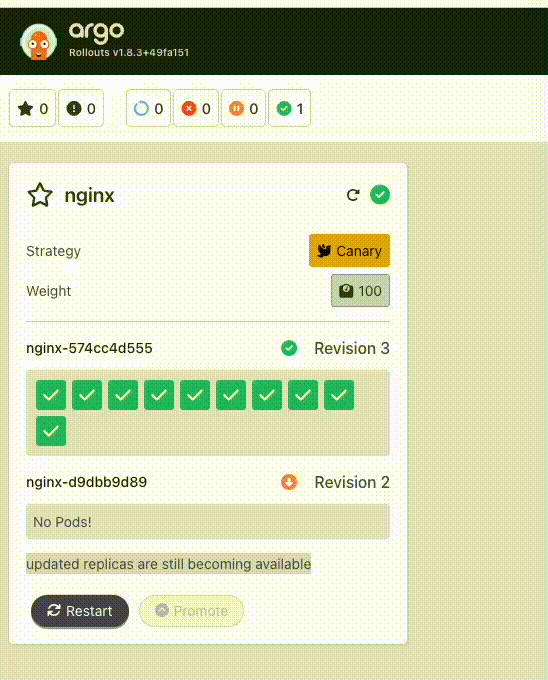Click the Revision 3 green check icon
The height and width of the screenshot is (680, 548).
pyautogui.click(x=289, y=348)
